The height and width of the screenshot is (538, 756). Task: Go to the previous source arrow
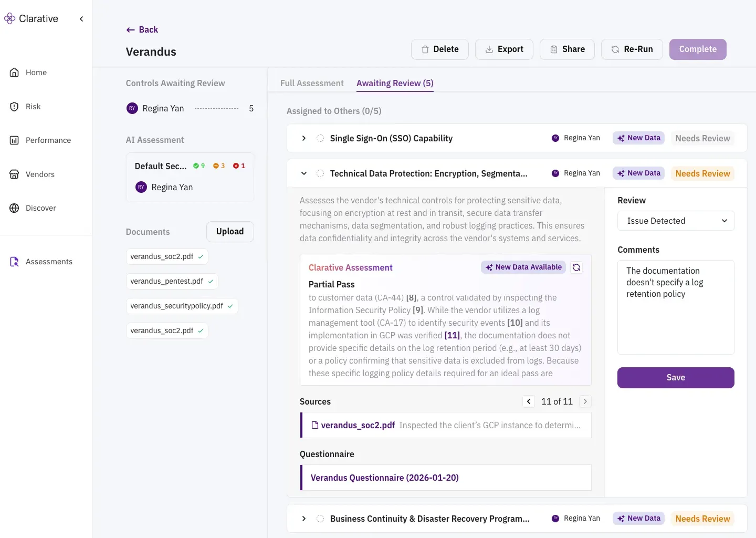pos(529,401)
